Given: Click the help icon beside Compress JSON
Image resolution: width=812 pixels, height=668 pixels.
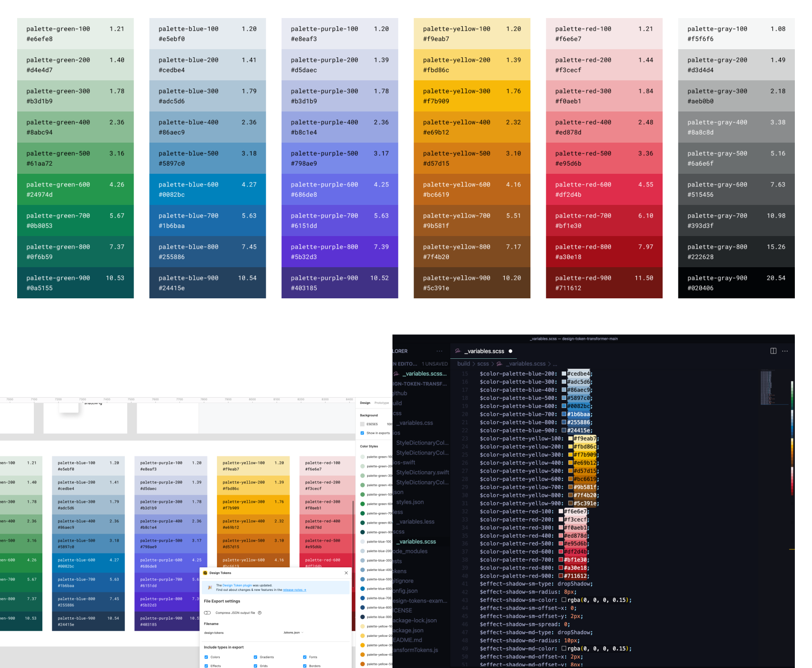Looking at the screenshot, I should (259, 612).
